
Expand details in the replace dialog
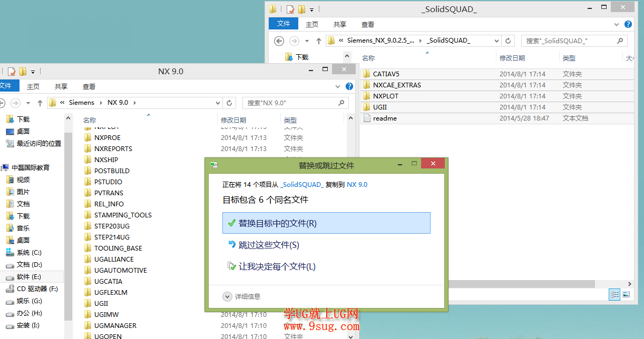click(x=242, y=297)
